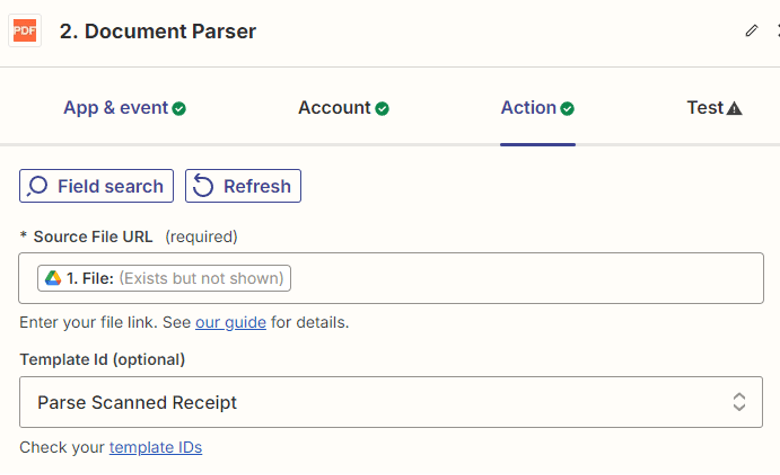Click the up-down chevron on Template Id field

pyautogui.click(x=739, y=403)
